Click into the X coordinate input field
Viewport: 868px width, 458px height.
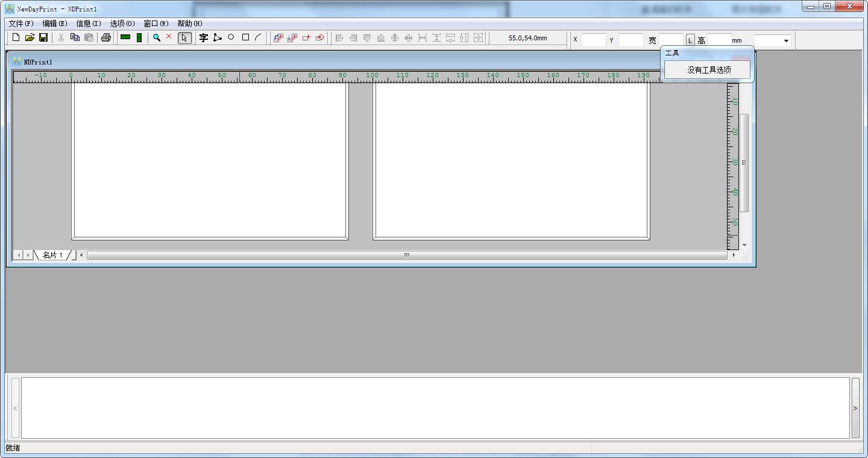click(593, 40)
